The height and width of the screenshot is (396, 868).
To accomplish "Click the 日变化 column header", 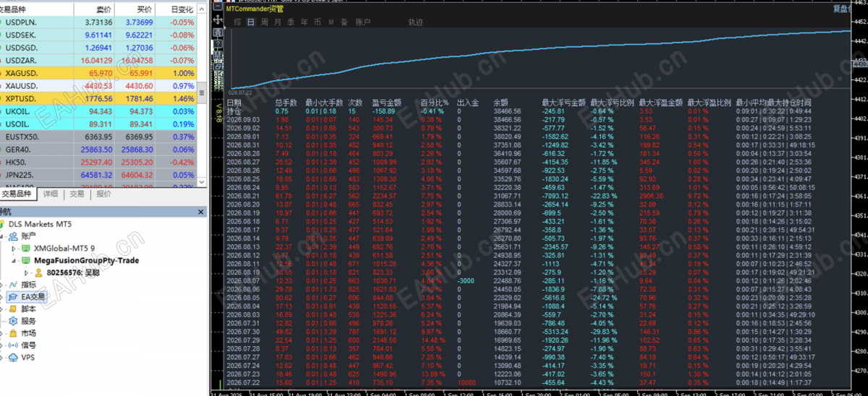I will tap(182, 9).
